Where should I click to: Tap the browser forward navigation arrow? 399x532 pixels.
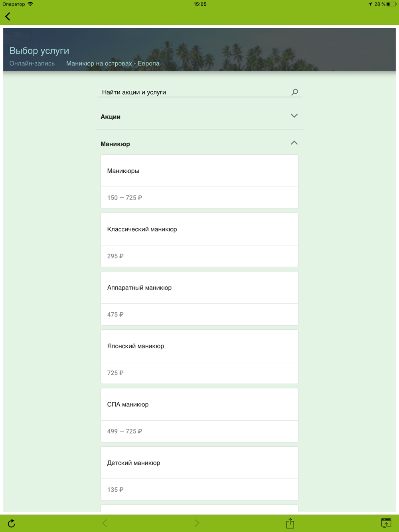click(196, 523)
